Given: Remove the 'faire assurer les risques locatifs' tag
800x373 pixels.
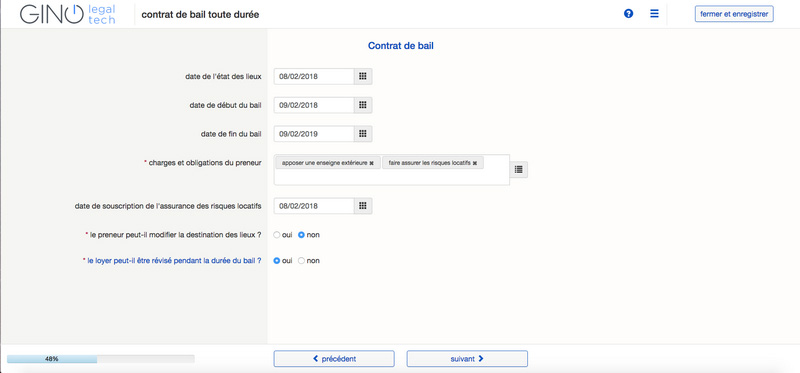Looking at the screenshot, I should pos(474,163).
